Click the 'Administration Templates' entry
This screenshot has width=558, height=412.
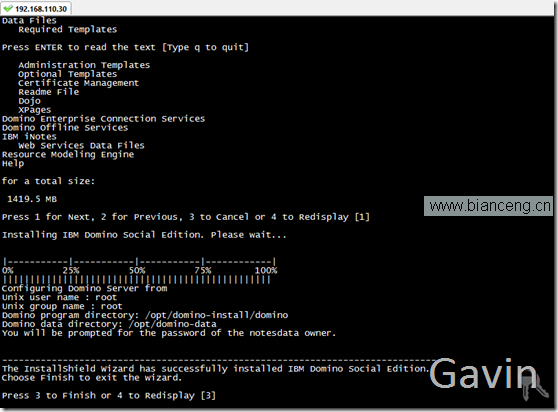point(84,65)
